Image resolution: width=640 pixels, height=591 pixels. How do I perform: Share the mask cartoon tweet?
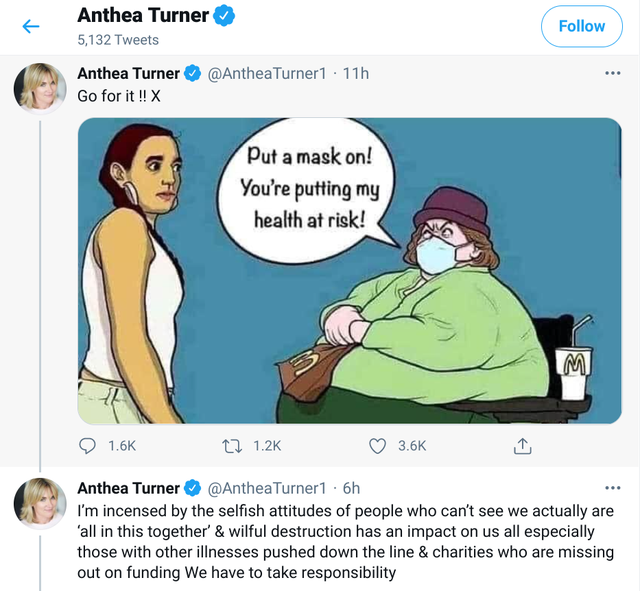click(x=521, y=446)
